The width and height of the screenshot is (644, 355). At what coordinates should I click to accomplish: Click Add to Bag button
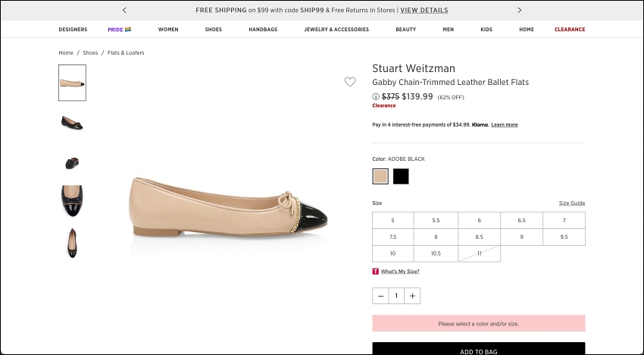click(x=479, y=348)
